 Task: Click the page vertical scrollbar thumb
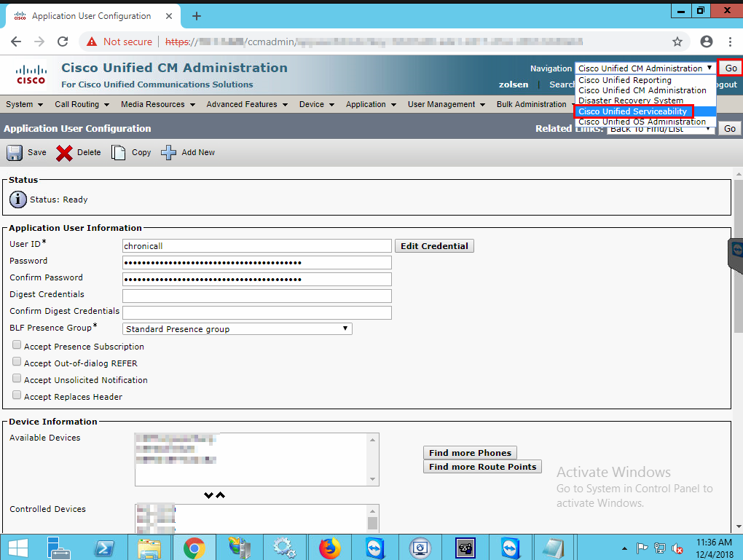[x=738, y=256]
